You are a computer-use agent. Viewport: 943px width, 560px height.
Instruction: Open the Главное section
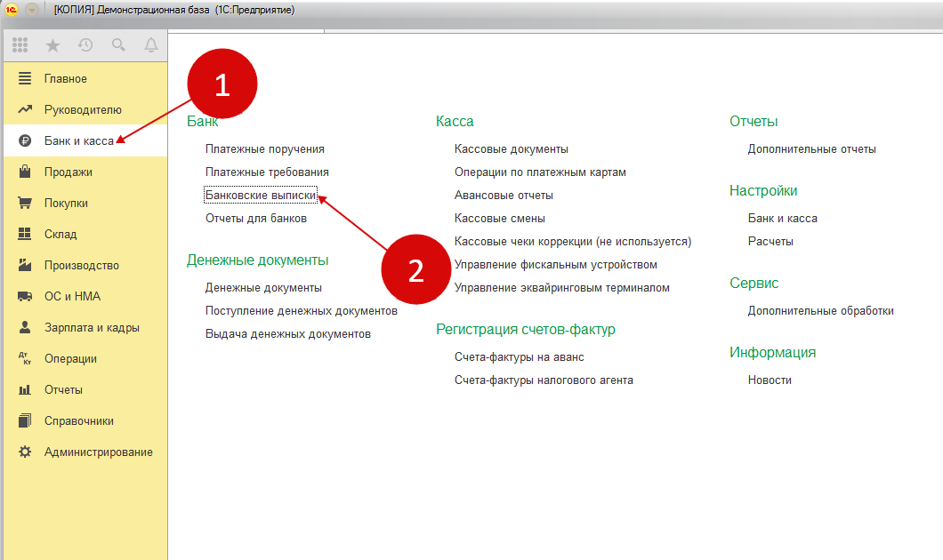(x=66, y=79)
